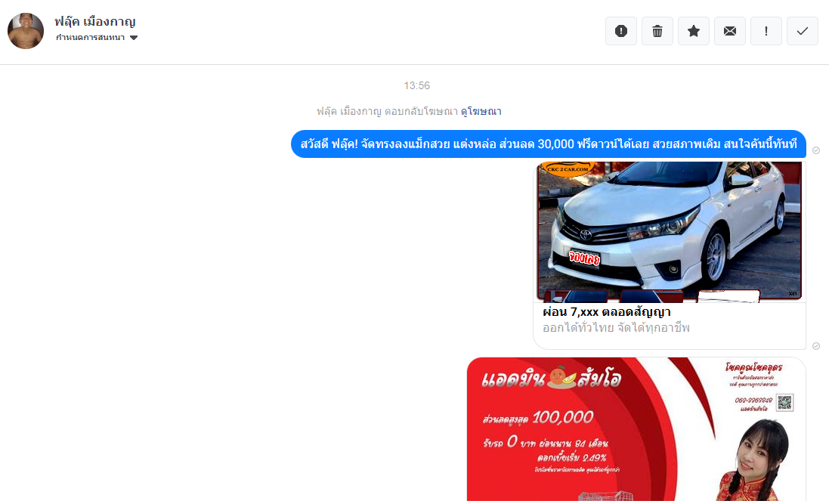Click the delivered status icon beside greeting message

coord(816,150)
